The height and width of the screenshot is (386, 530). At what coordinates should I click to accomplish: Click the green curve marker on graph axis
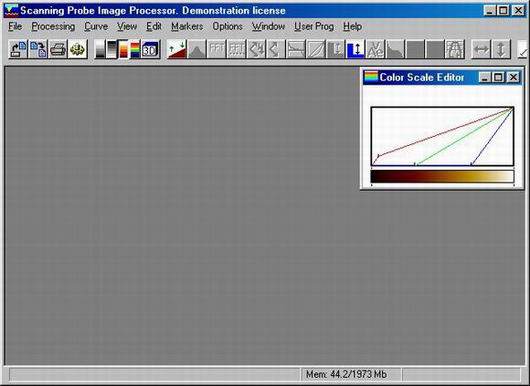click(x=415, y=164)
